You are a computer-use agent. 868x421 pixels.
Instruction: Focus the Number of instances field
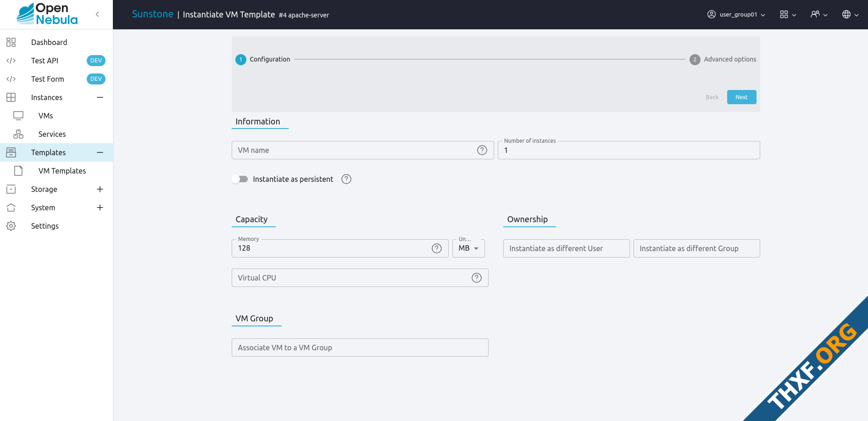[629, 150]
